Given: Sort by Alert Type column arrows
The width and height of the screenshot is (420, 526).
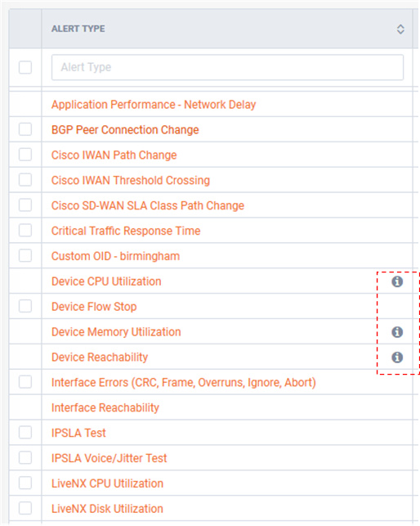Looking at the screenshot, I should point(400,29).
